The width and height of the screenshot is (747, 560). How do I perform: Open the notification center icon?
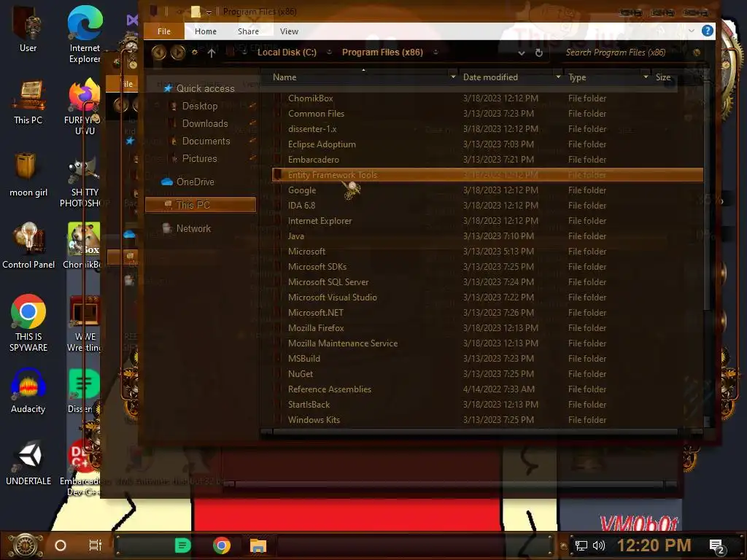coord(716,546)
